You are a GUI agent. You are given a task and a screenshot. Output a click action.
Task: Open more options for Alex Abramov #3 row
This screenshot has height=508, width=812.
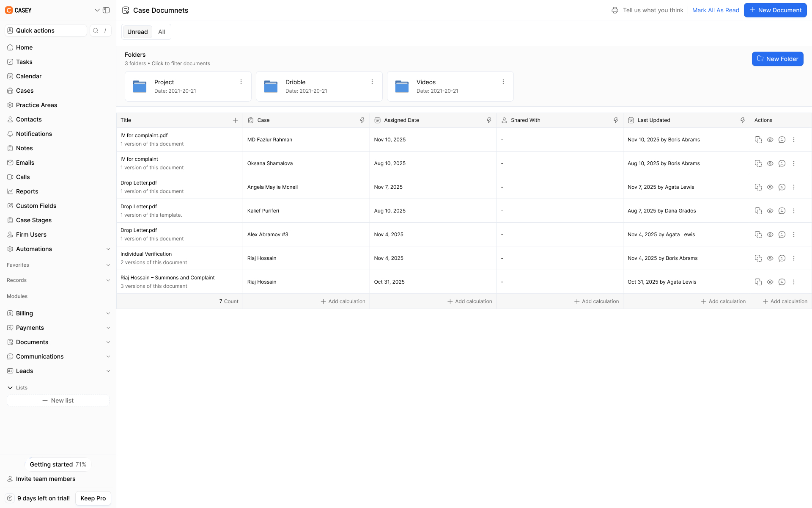click(794, 235)
